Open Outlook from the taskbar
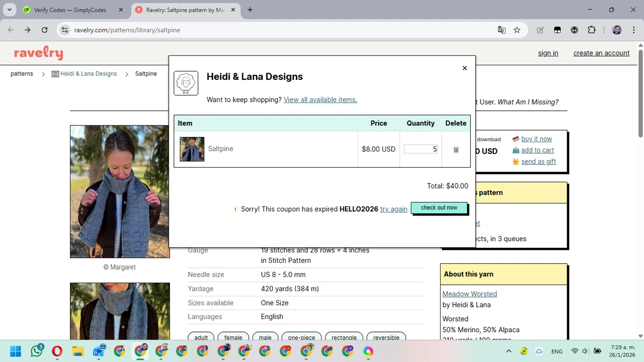Image resolution: width=644 pixels, height=362 pixels. (99, 351)
